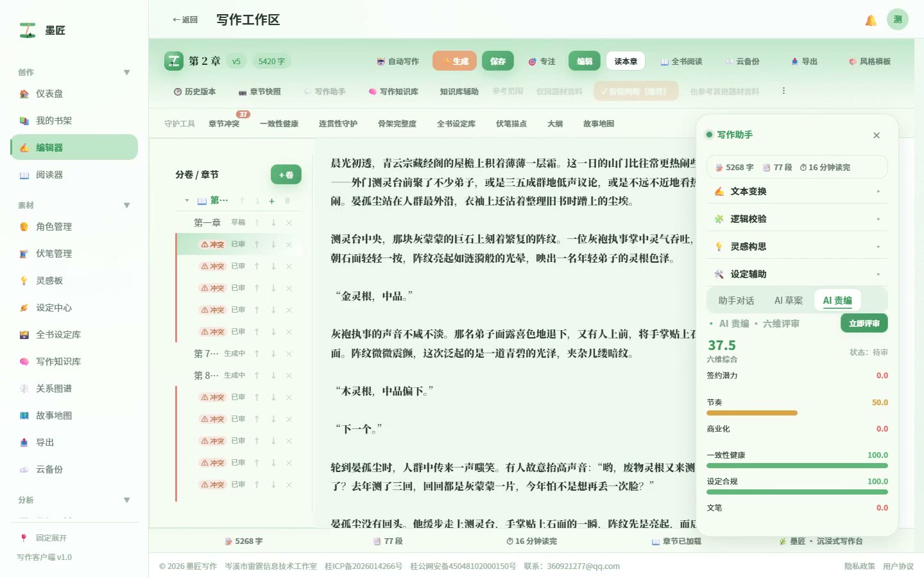Open the 隐私政策 footer link
Viewport: 924px width, 578px height.
[860, 566]
